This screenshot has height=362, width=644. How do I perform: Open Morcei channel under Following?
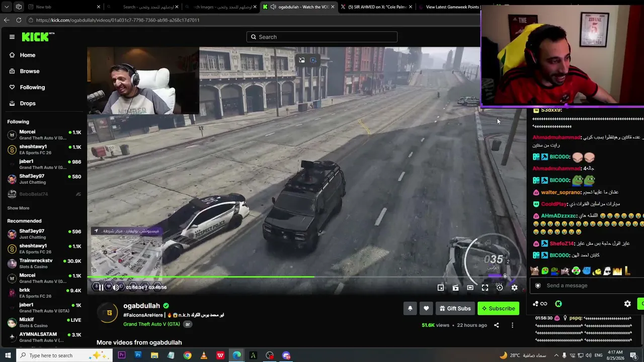click(44, 135)
